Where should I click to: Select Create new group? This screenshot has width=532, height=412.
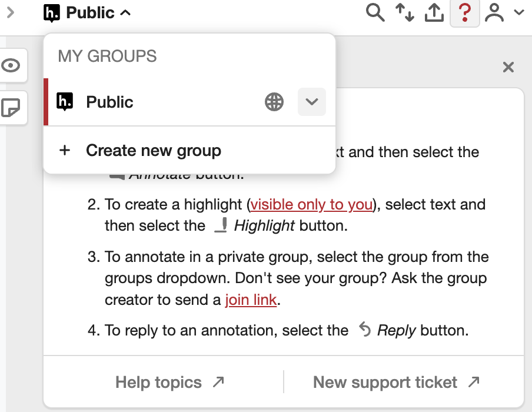tap(154, 150)
